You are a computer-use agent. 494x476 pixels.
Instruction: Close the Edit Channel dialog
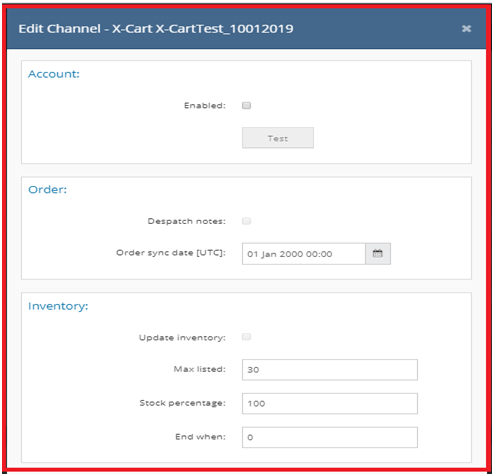[x=466, y=29]
